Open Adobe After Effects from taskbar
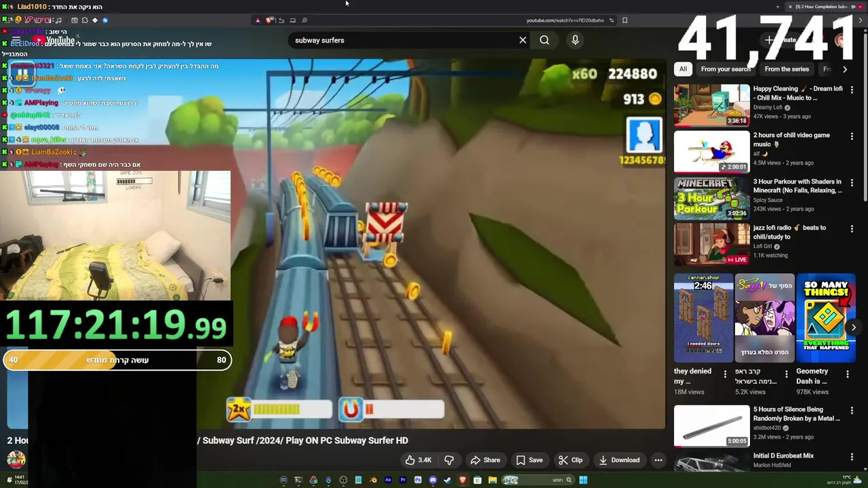The image size is (868, 488). tap(388, 480)
